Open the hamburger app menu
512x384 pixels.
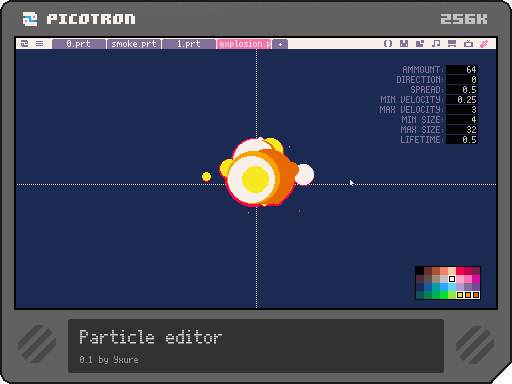39,44
